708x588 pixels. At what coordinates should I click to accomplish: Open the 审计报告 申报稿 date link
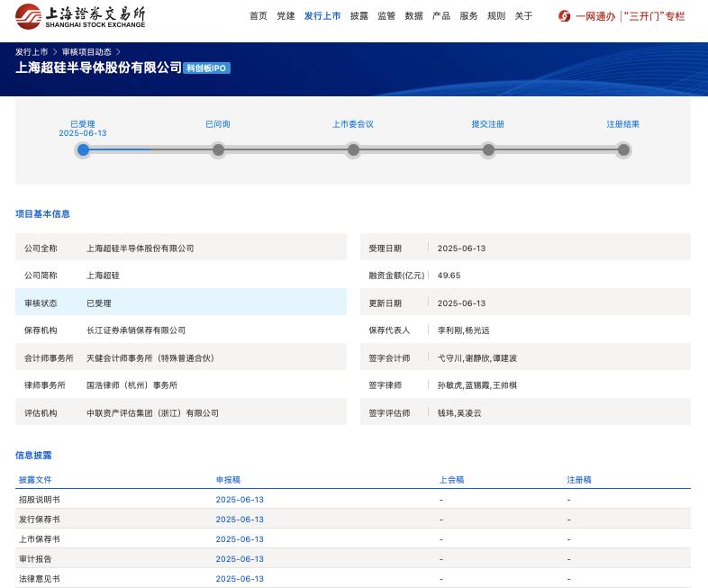point(240,559)
